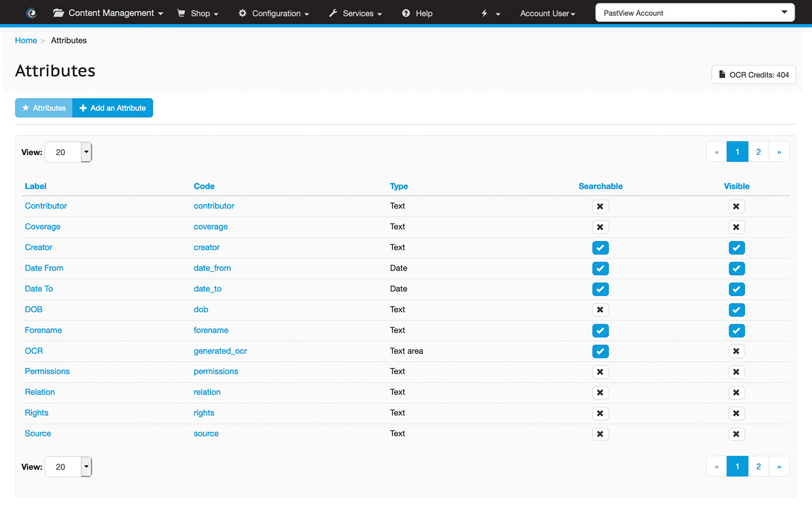Click the star icon on Attributes tab
The image size is (812, 508).
click(x=26, y=108)
